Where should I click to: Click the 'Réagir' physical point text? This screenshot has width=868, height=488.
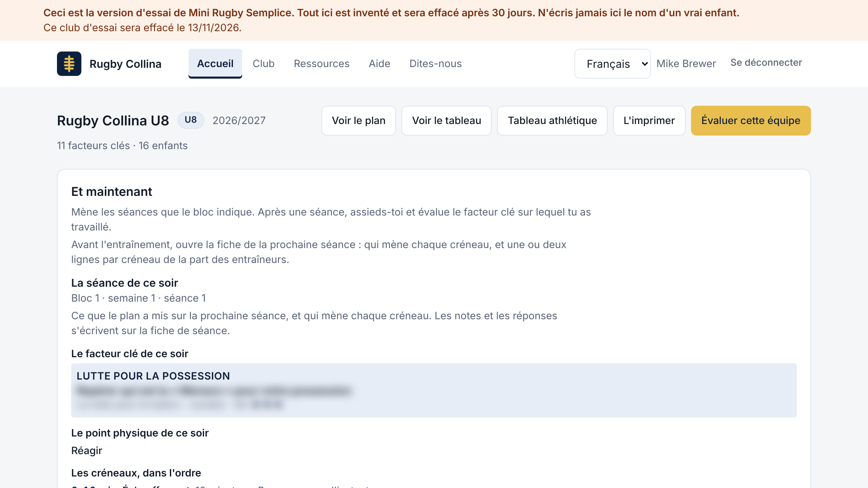86,451
